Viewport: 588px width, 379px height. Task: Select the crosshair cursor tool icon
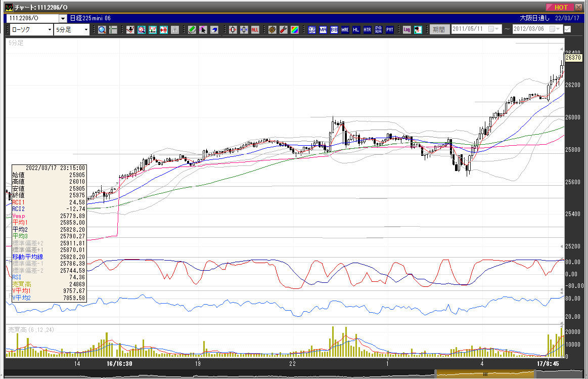click(113, 30)
